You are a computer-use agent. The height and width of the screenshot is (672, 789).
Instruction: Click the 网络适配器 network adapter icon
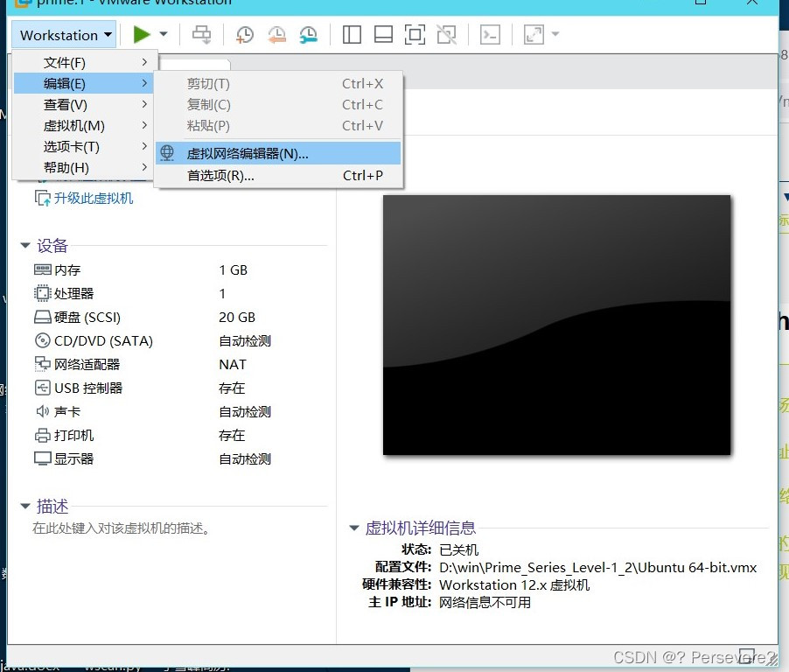[x=42, y=364]
